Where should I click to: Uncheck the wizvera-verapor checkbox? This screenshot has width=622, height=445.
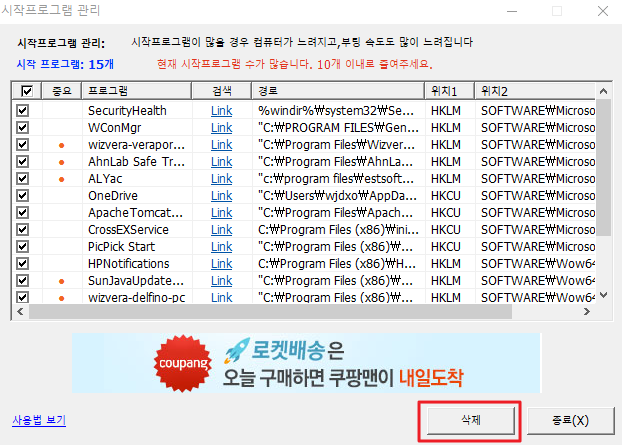(23, 144)
